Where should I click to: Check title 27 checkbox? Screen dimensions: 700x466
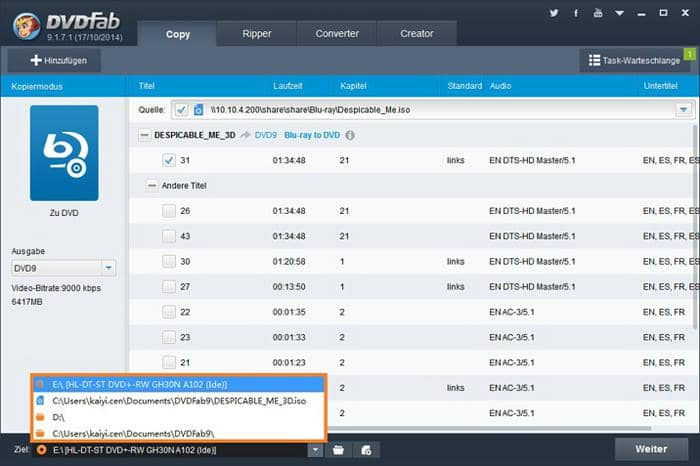click(169, 287)
